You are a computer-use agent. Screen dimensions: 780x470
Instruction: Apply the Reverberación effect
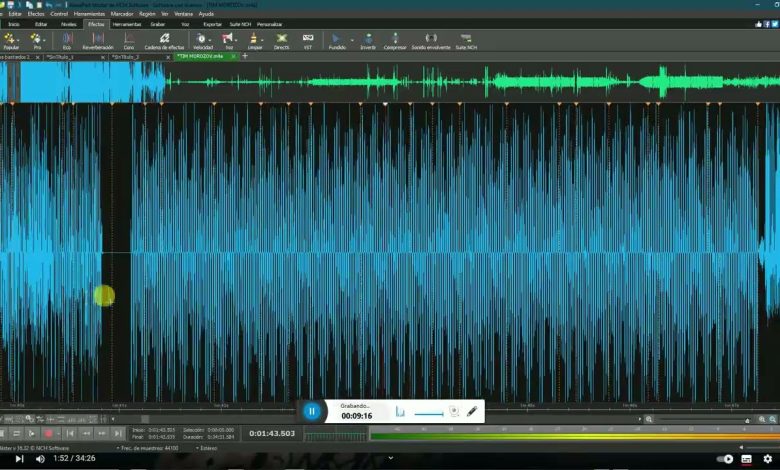click(x=98, y=40)
